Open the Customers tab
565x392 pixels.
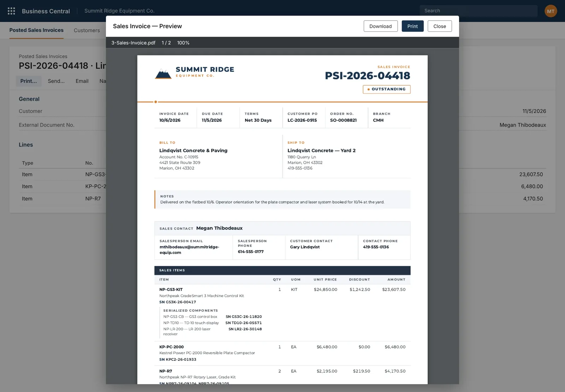[87, 30]
